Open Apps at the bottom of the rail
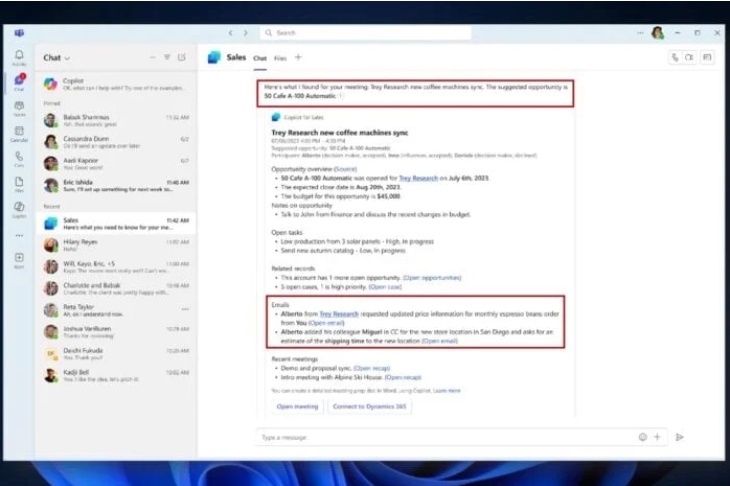The width and height of the screenshot is (730, 486). [19, 260]
